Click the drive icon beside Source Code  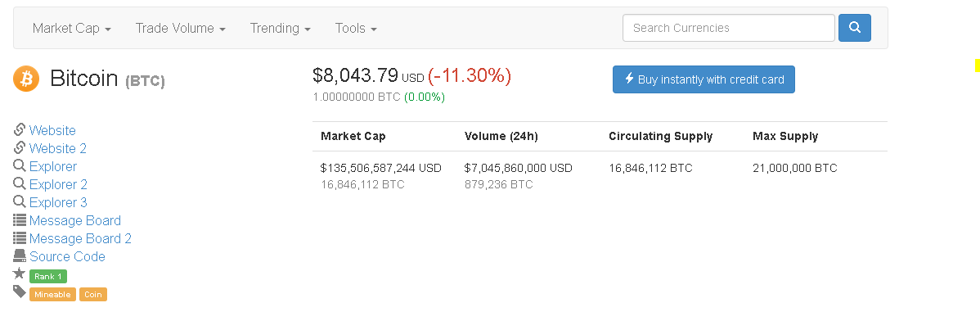point(20,256)
